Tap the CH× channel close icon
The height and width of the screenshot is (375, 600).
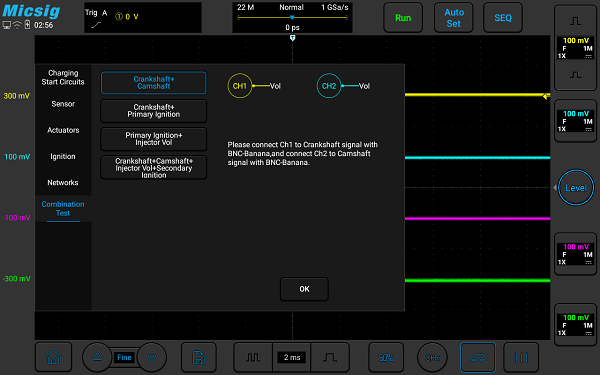432,357
